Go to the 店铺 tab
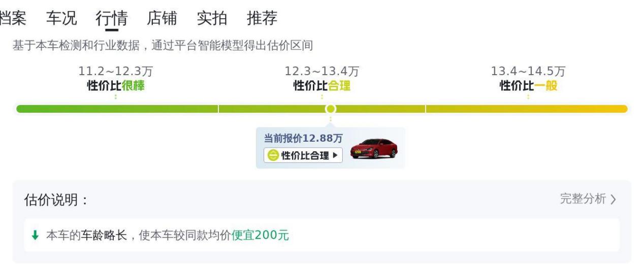644x264 pixels. click(162, 18)
